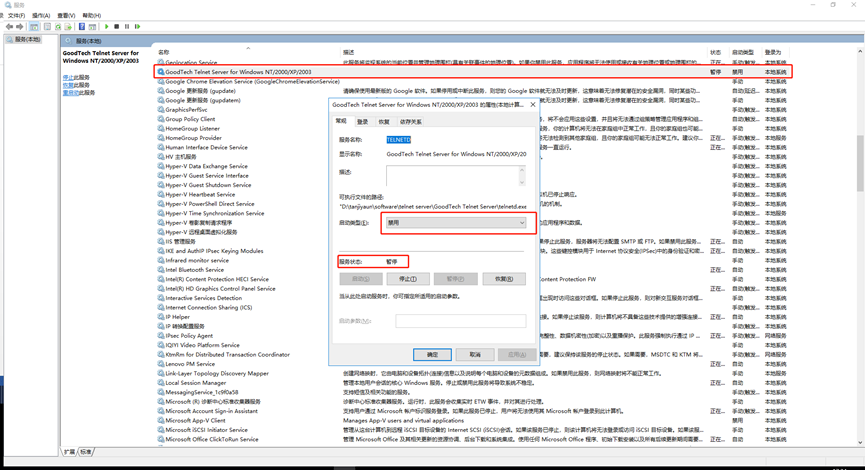Click the Export List toolbar icon

coord(68,26)
